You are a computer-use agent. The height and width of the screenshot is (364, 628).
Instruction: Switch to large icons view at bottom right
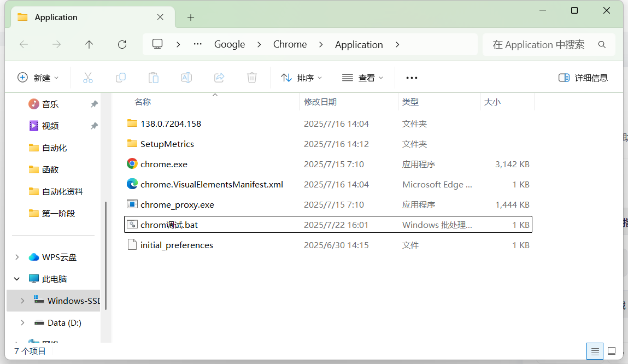click(611, 351)
